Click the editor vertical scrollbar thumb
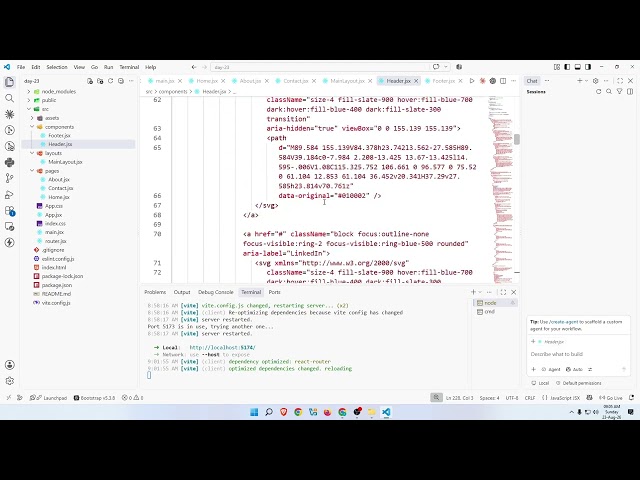 517,139
